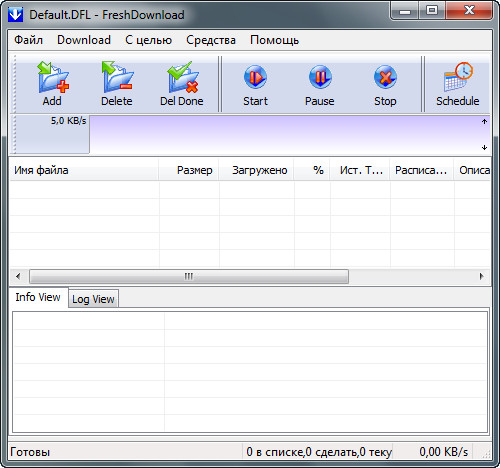Click the 5,0 KB/s speed label
Viewport: 500px width, 468px height.
point(68,121)
